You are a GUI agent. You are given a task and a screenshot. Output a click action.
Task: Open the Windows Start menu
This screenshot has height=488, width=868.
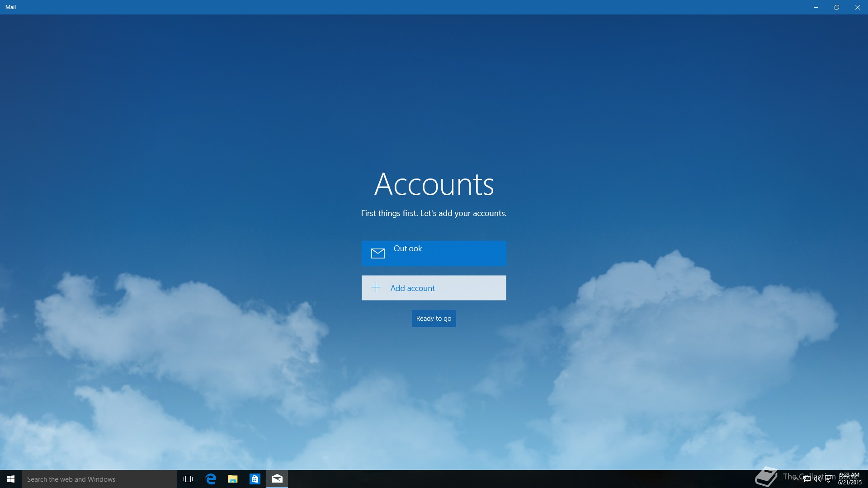[x=11, y=479]
